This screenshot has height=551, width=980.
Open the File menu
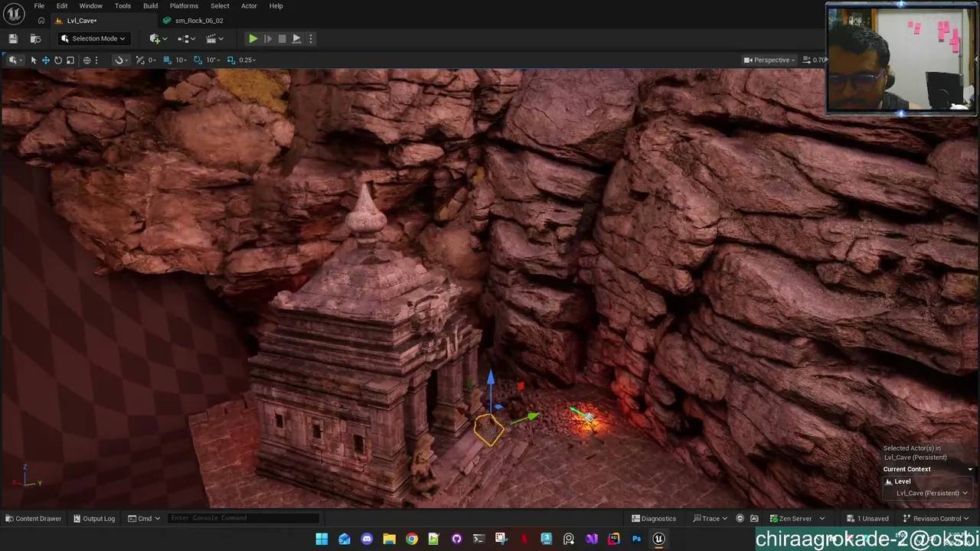39,6
